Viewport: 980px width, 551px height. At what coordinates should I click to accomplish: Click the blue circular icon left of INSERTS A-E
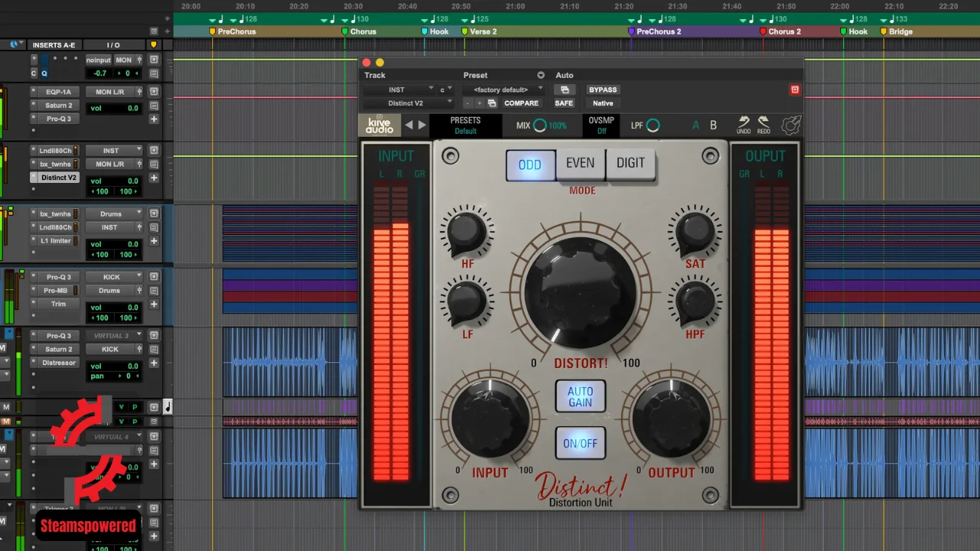click(15, 45)
